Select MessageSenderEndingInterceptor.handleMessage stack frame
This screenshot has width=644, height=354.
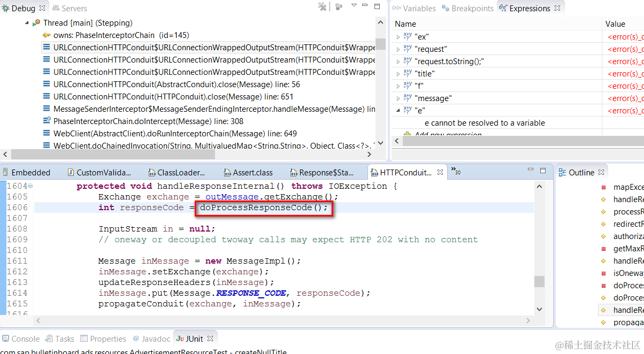point(214,109)
